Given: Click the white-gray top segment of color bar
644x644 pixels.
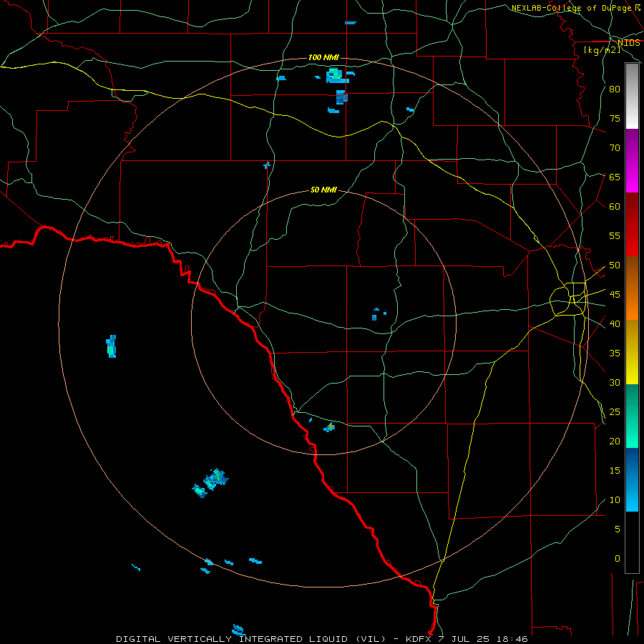Looking at the screenshot, I should [632, 96].
